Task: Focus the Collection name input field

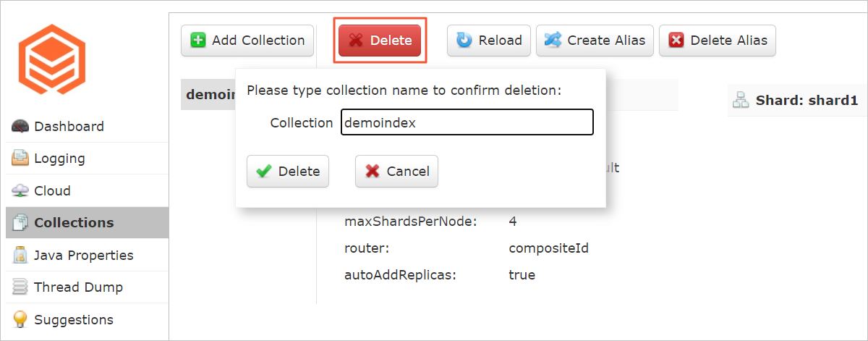Action: click(x=467, y=122)
